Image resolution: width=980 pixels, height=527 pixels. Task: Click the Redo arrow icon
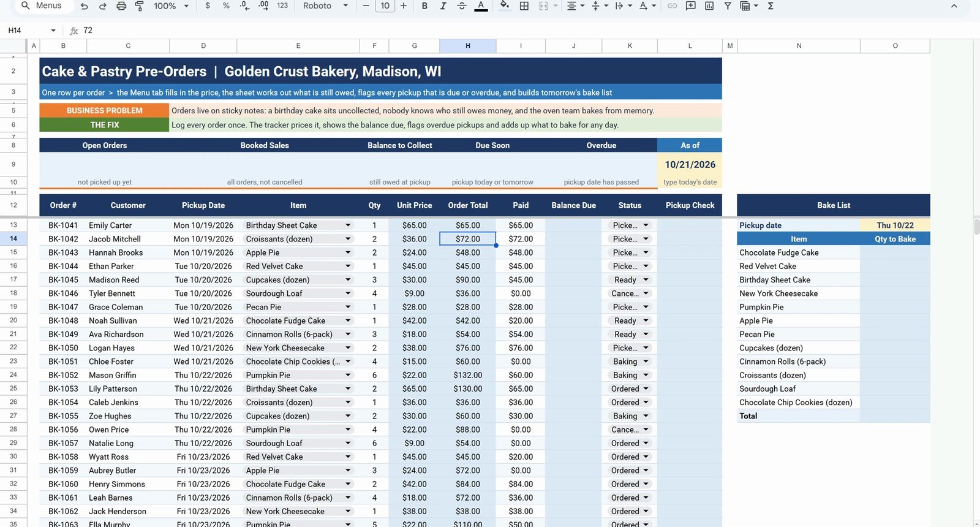103,6
